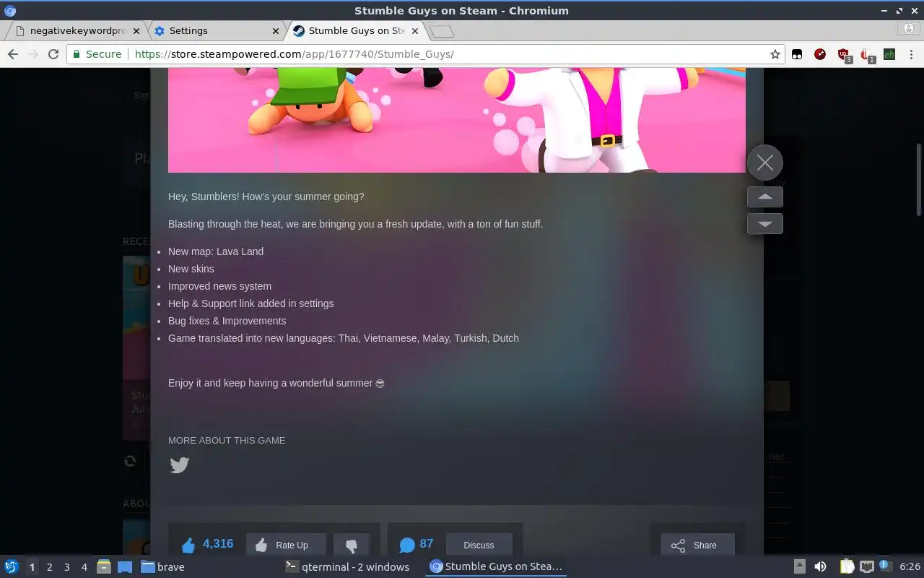Open the green 'eh' extension
Viewport: 924px width, 578px height.
tap(889, 54)
